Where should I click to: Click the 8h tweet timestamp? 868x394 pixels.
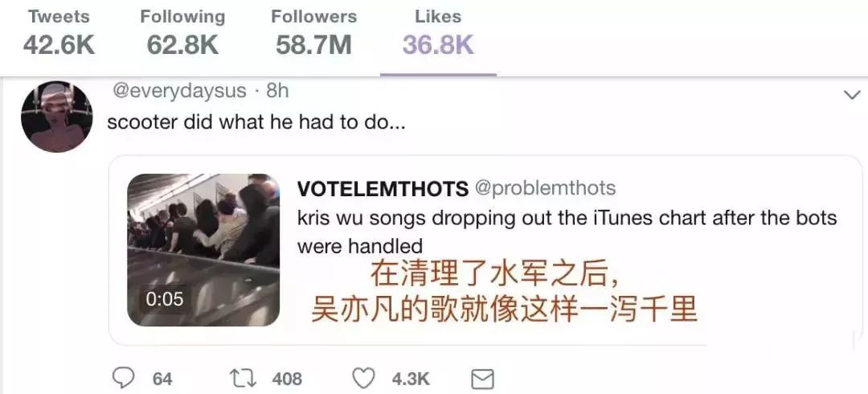click(x=277, y=90)
